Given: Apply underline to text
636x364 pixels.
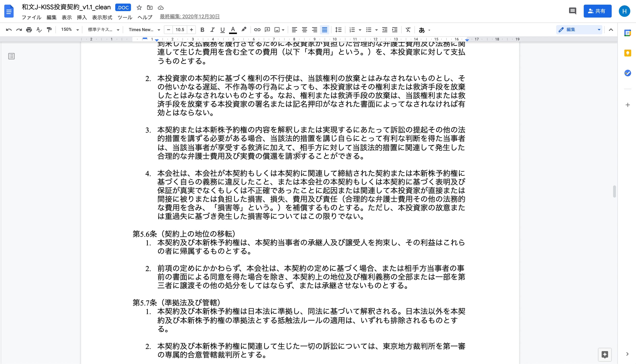Looking at the screenshot, I should tap(222, 30).
